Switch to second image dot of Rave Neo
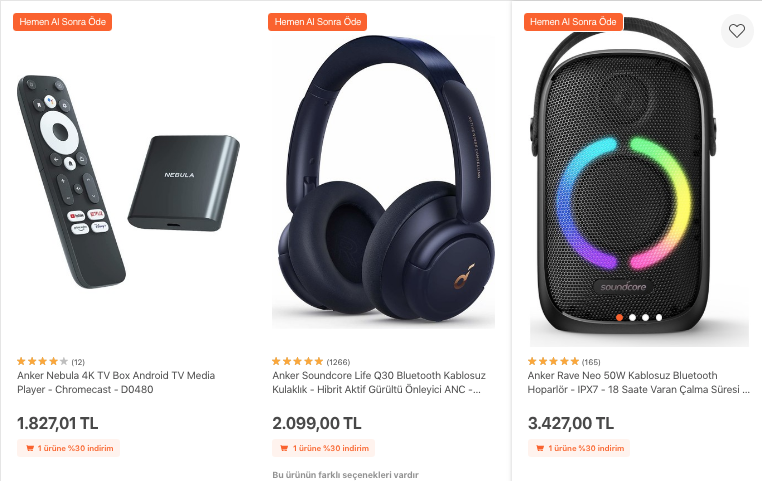This screenshot has height=481, width=762. (x=633, y=317)
